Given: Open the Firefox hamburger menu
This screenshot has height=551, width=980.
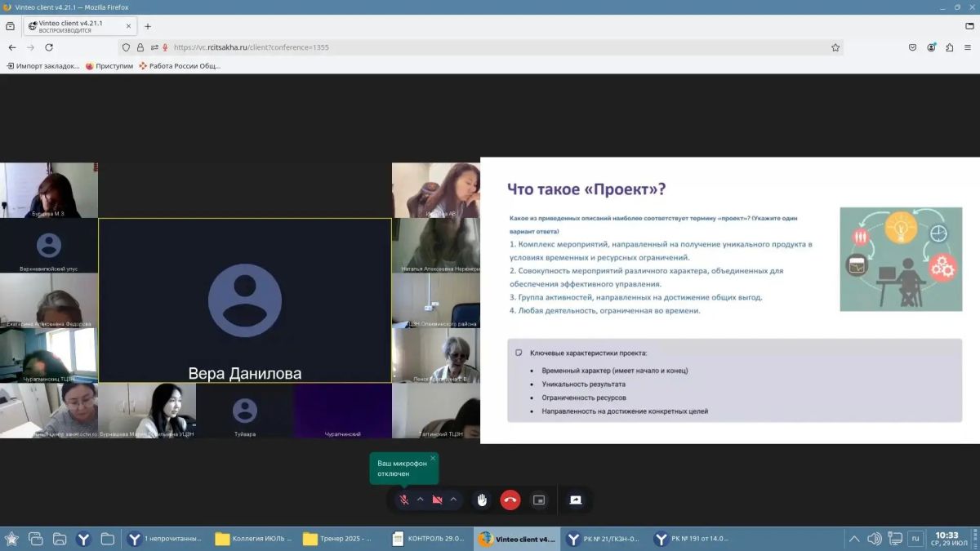Looking at the screenshot, I should coord(969,47).
